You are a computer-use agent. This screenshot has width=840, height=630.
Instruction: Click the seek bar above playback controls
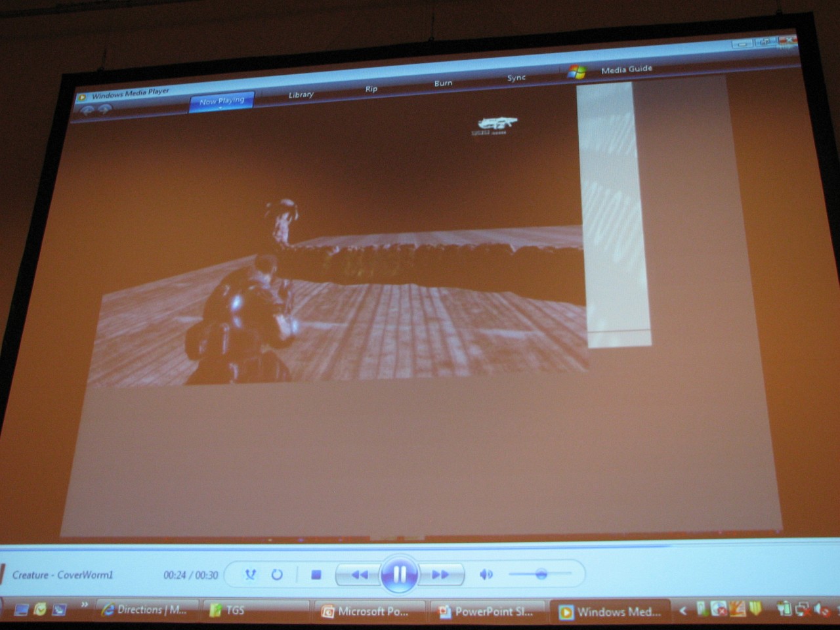(420, 545)
